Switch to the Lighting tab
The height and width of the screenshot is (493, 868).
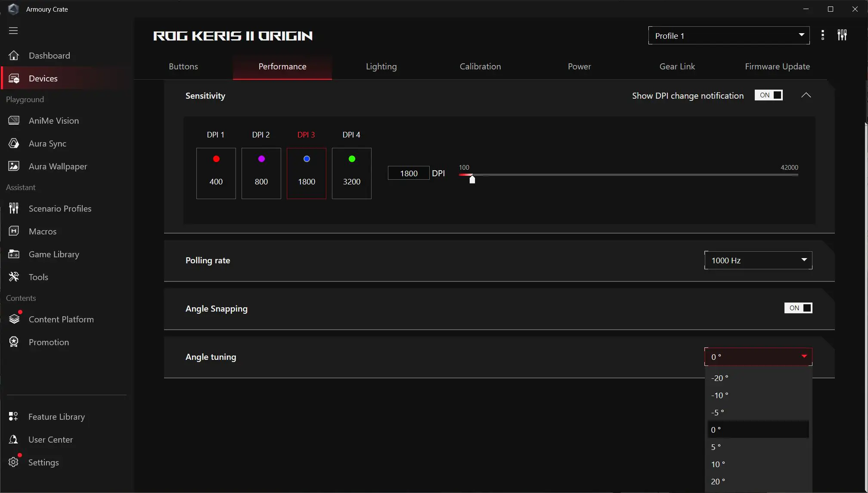pos(381,66)
